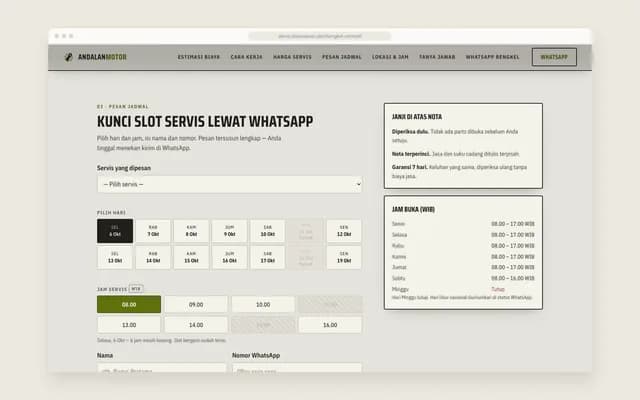Click the Minggu Tutup row

pos(463,289)
